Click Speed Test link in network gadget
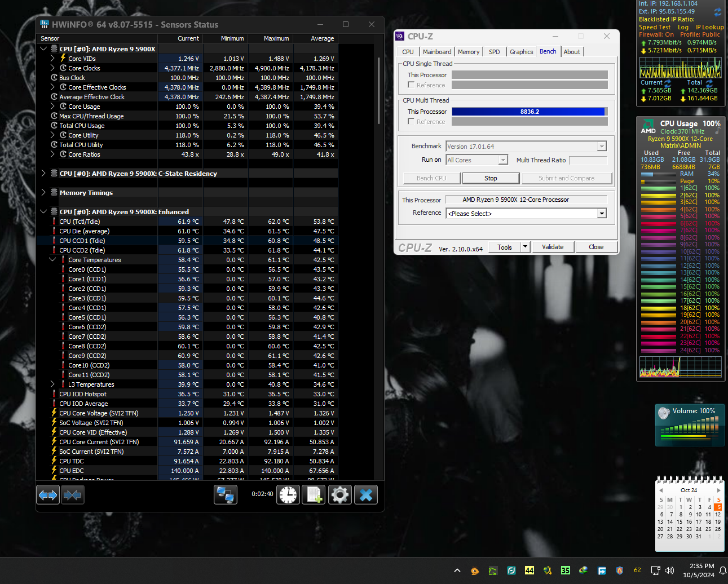Viewport: 728px width, 584px height. [x=655, y=27]
